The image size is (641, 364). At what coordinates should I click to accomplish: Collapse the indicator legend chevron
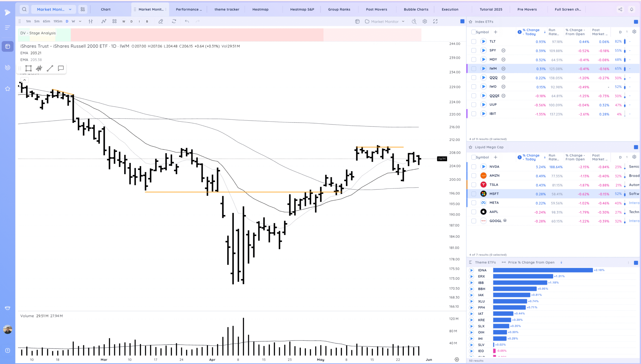[25, 80]
